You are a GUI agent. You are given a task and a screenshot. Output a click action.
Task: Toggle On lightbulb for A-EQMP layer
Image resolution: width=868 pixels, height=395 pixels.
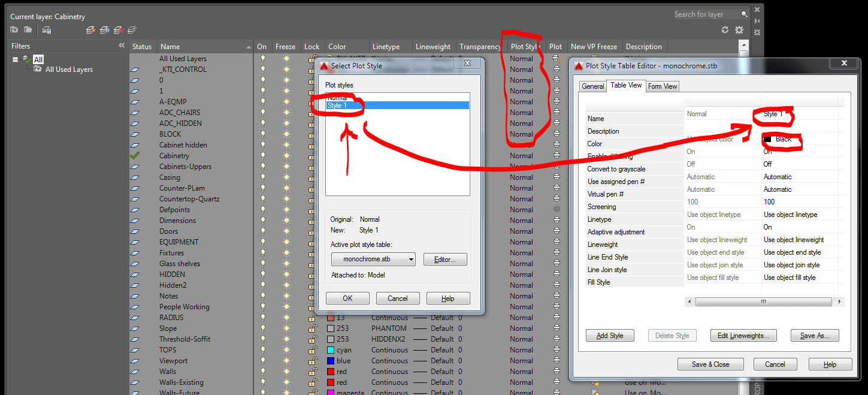(262, 102)
